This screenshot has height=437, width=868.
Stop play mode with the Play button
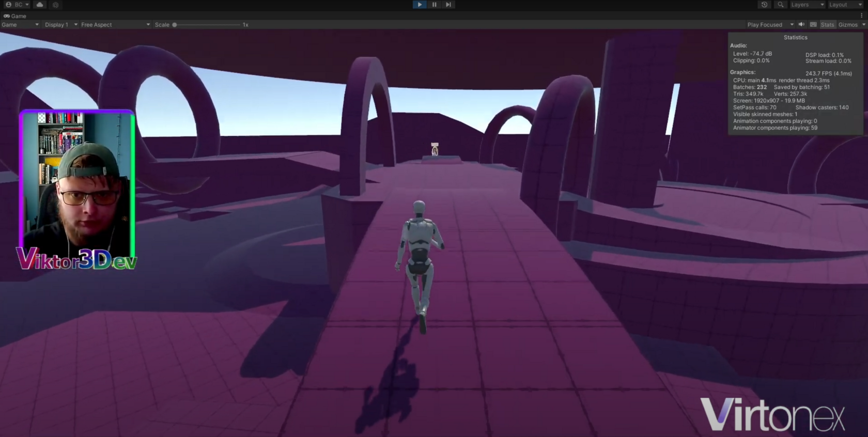point(419,5)
